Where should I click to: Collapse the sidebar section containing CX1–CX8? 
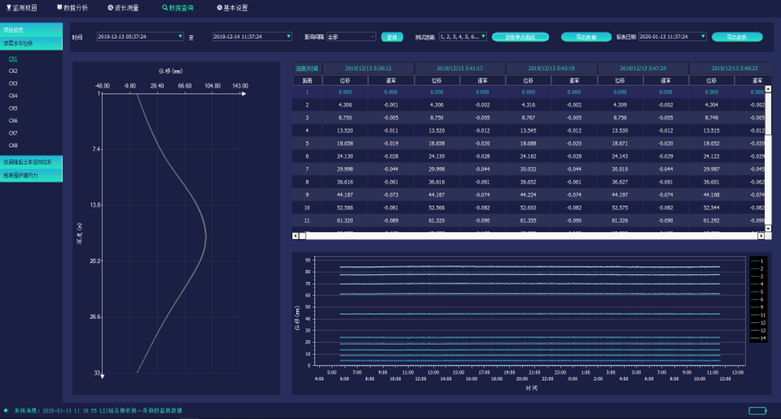[x=31, y=43]
